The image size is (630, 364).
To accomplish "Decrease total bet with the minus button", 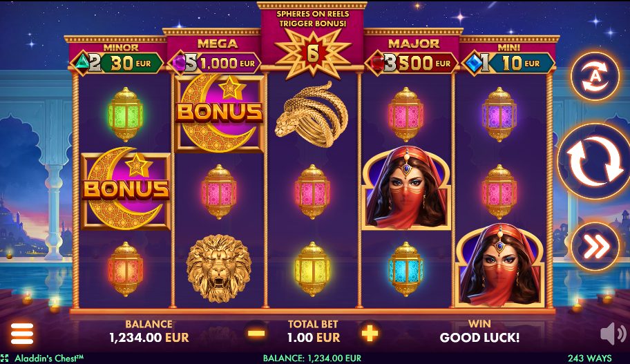I will coord(256,333).
